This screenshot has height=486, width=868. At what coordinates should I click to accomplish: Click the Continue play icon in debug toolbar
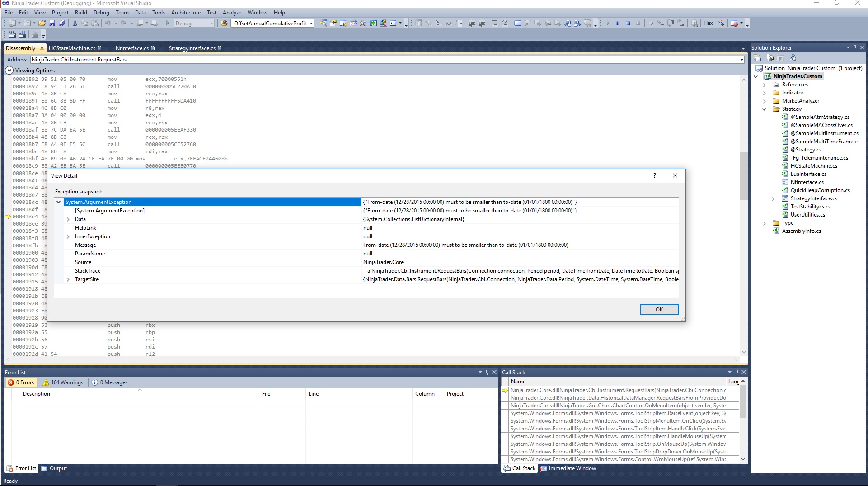(x=608, y=24)
